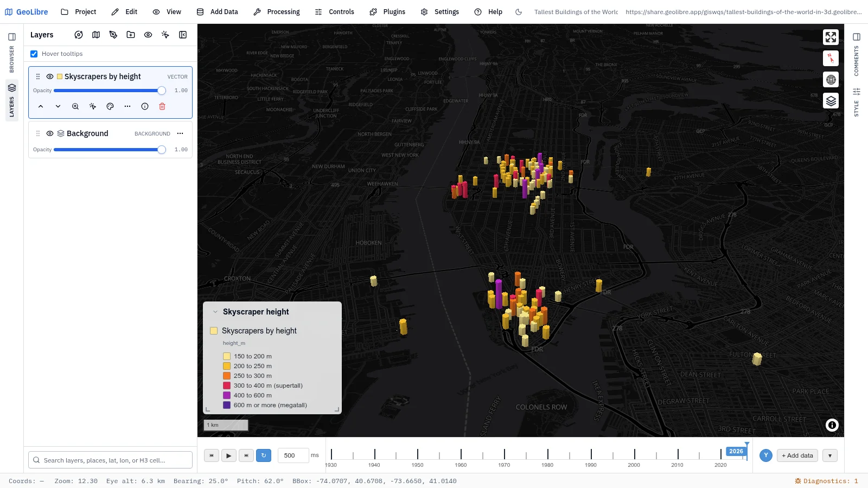Zoom to the Skyscrapers by height layer
Screen dimensions: 868x488
click(75, 106)
